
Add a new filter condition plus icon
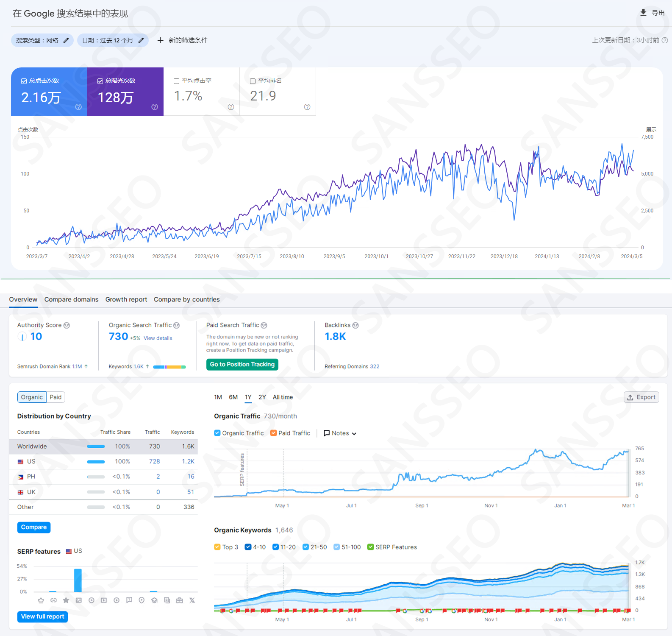click(x=160, y=40)
